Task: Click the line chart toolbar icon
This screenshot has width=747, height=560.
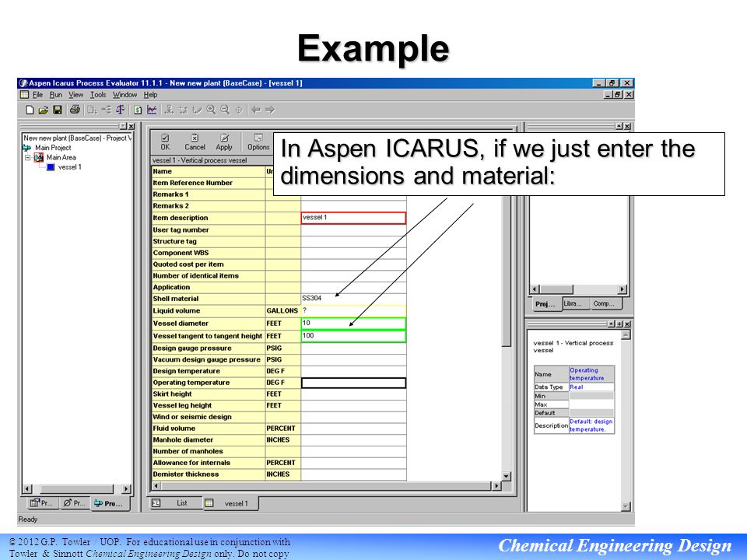Action: pos(152,110)
